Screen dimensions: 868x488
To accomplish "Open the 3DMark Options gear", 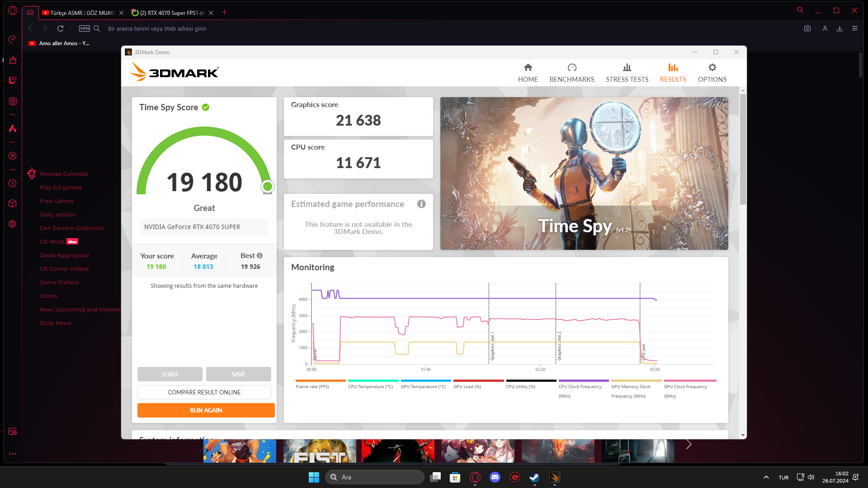I will pos(712,68).
